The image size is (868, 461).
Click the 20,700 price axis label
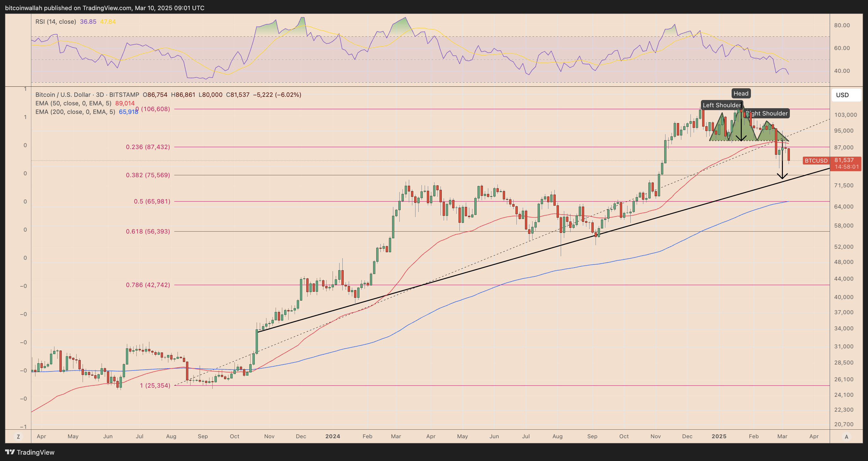point(844,424)
